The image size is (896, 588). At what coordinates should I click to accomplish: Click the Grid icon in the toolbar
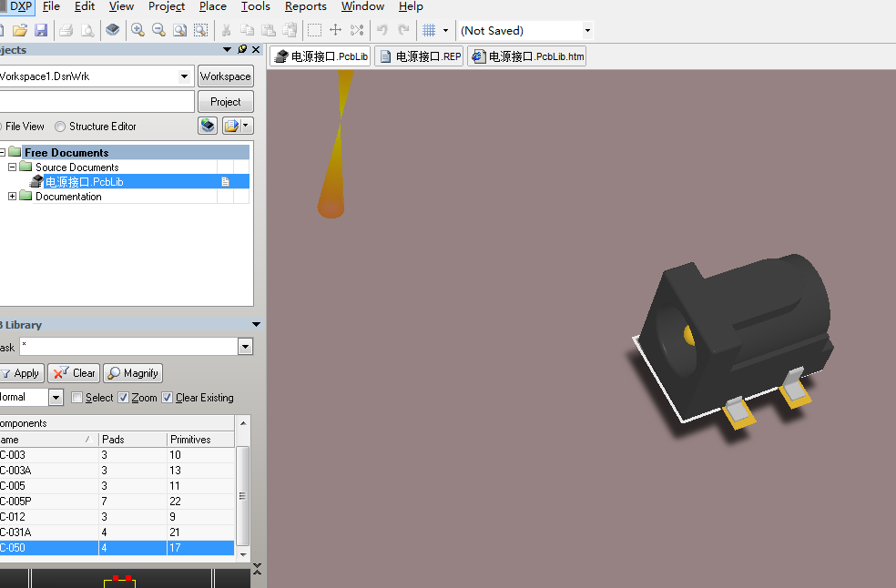coord(429,30)
